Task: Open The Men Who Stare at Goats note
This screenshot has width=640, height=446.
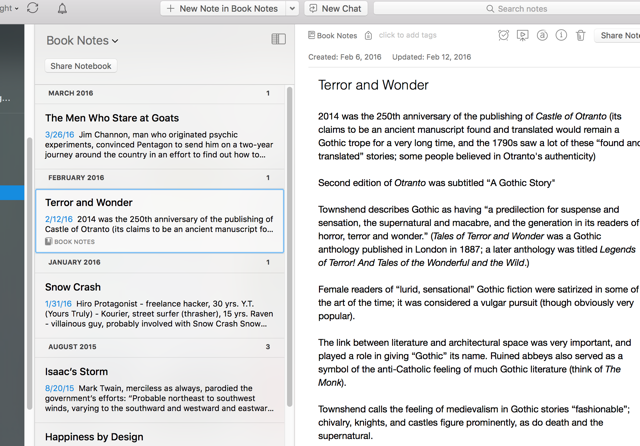Action: [x=160, y=136]
